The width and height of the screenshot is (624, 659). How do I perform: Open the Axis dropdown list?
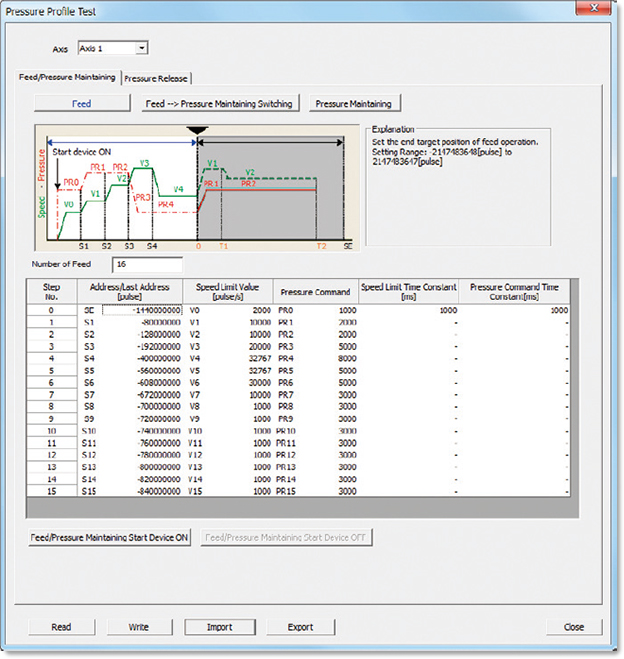[x=141, y=47]
